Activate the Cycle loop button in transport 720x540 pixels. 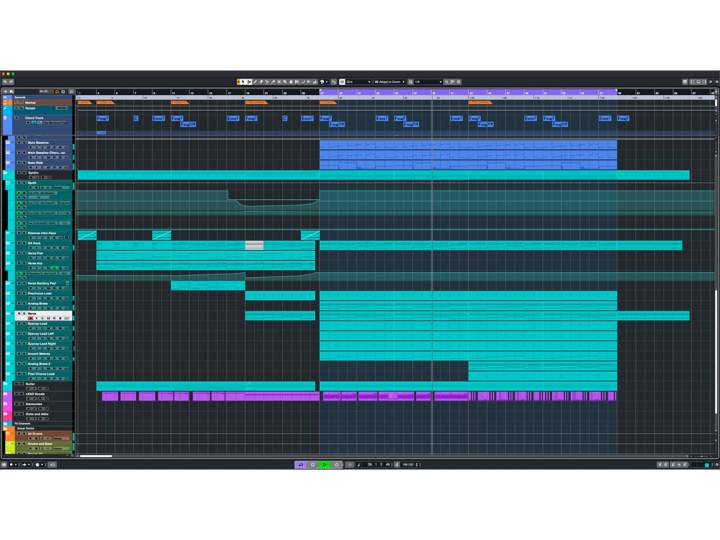click(300, 465)
